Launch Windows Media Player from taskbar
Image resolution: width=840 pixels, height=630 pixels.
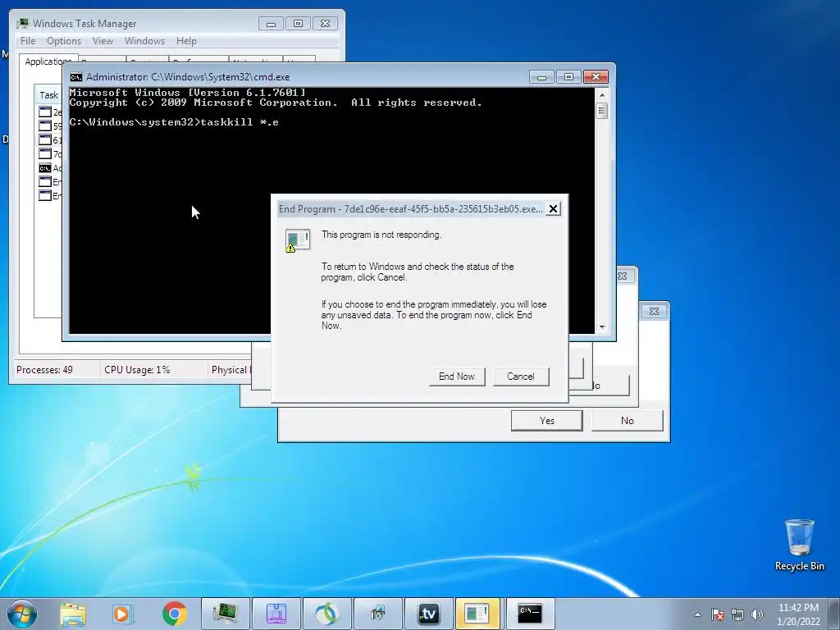[122, 614]
